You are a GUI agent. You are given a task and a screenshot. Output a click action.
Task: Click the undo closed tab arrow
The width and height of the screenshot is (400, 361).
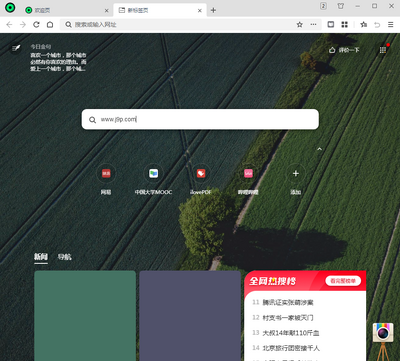377,25
